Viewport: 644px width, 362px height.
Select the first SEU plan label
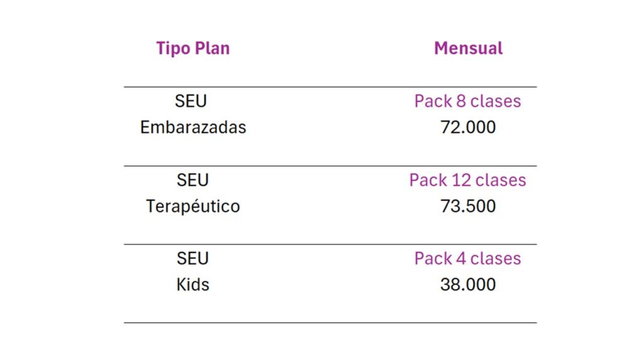191,101
